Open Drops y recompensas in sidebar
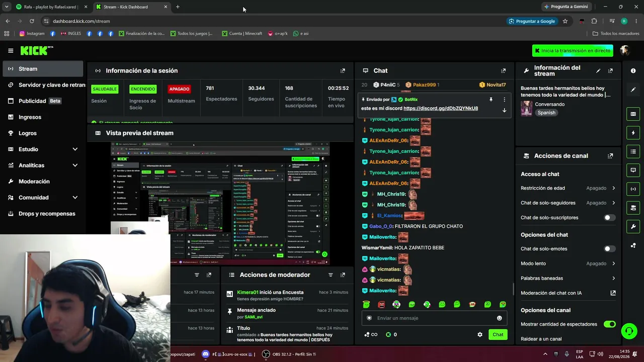This screenshot has width=644, height=362. pyautogui.click(x=43, y=214)
